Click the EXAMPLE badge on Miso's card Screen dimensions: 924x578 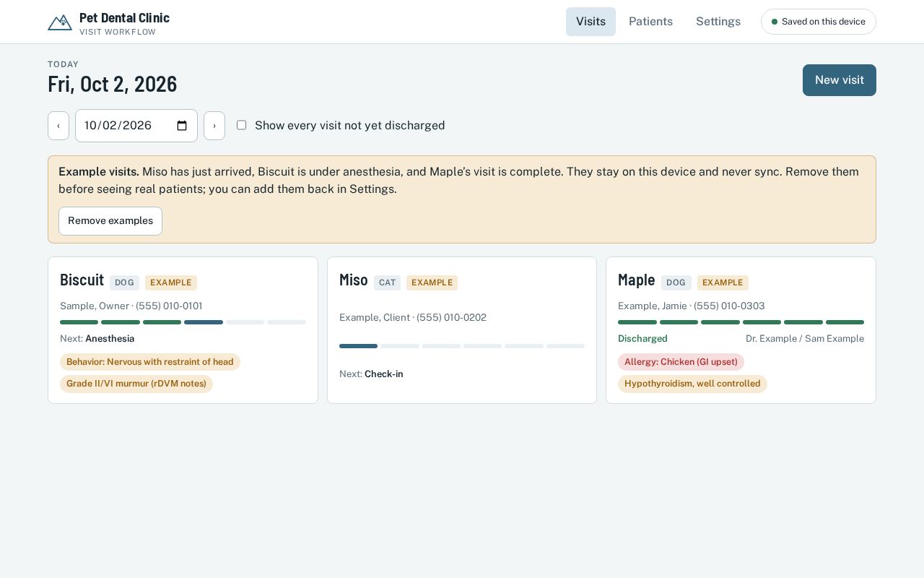click(432, 282)
